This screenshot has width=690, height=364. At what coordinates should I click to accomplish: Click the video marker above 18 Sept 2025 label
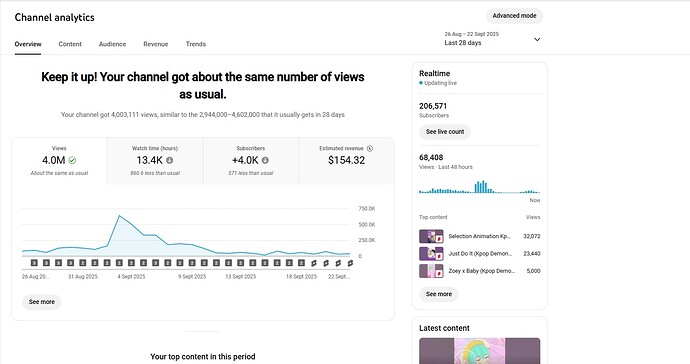coord(301,263)
